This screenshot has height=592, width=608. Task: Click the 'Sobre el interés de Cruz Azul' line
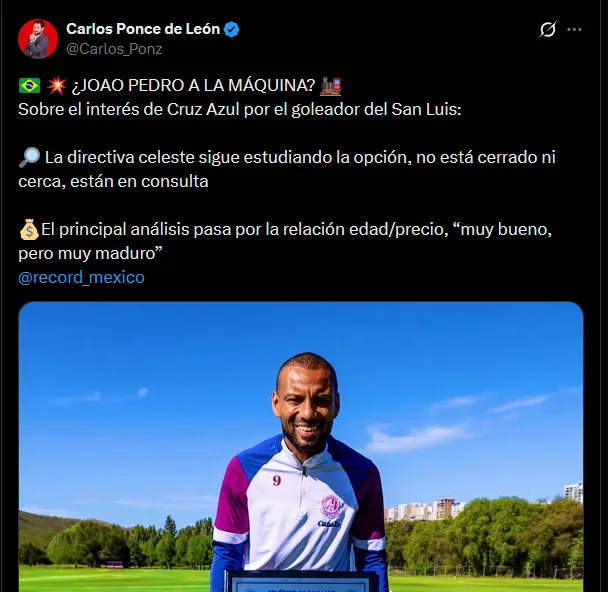240,108
